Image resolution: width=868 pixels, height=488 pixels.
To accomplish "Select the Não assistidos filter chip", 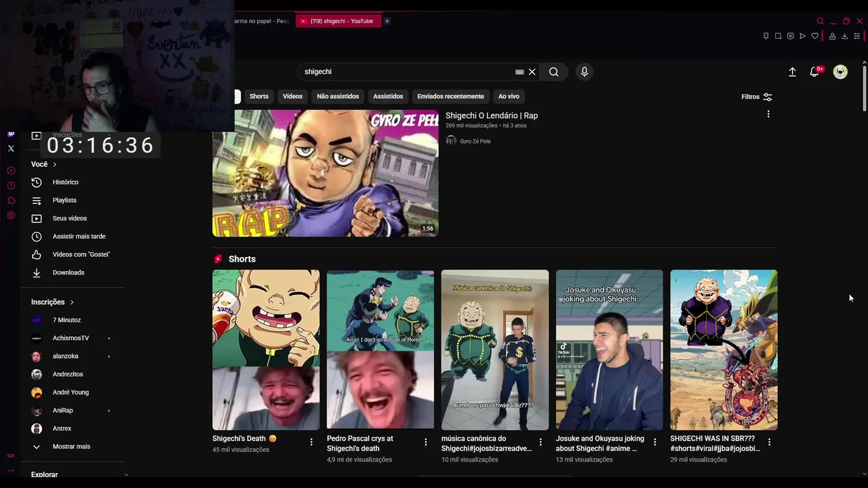I will click(338, 96).
